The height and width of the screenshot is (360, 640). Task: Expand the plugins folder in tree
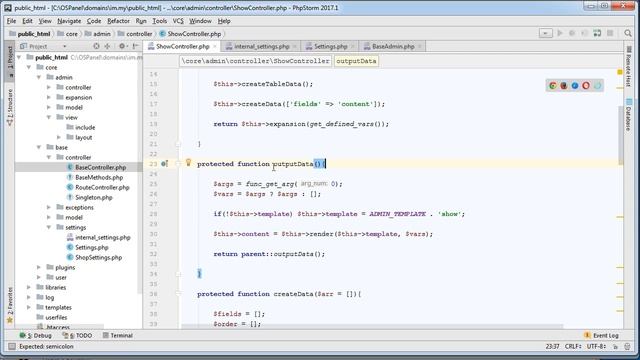click(39, 267)
